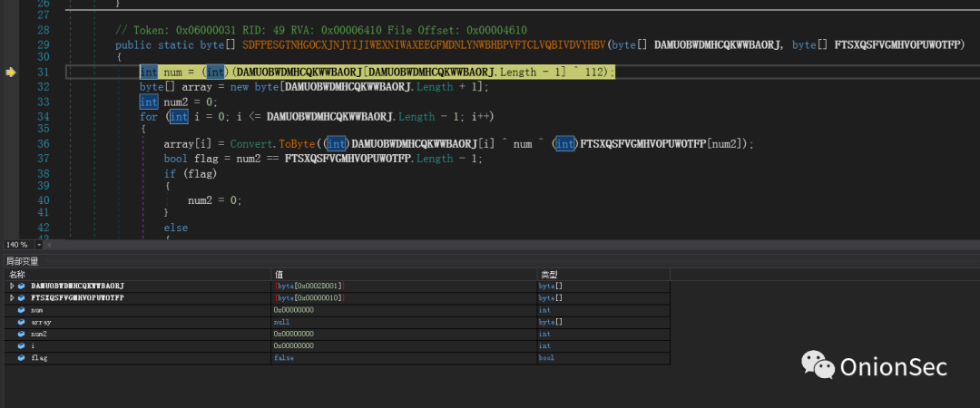This screenshot has width=980, height=408.
Task: Click the else keyword on line 42
Action: [176, 228]
